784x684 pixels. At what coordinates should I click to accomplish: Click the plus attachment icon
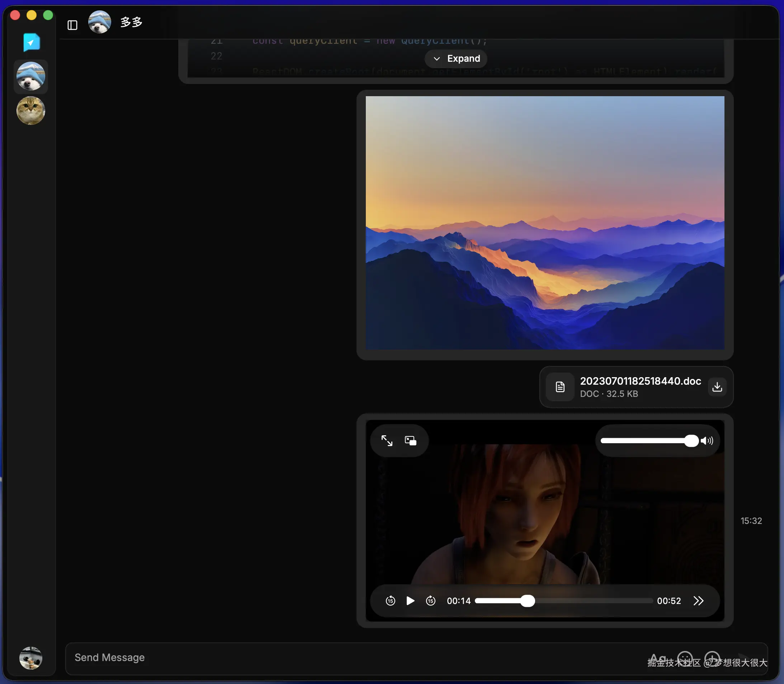point(712,658)
